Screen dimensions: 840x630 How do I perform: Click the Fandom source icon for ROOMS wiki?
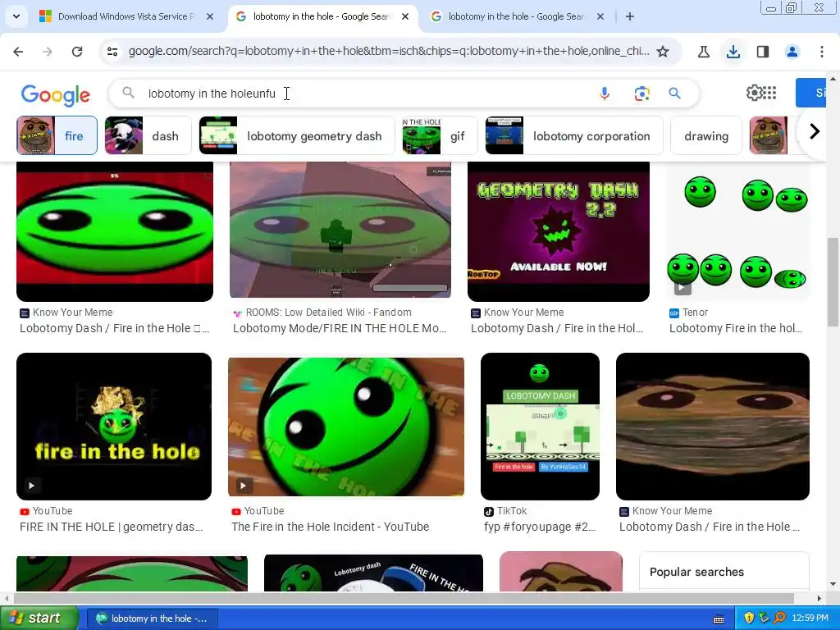tap(237, 313)
